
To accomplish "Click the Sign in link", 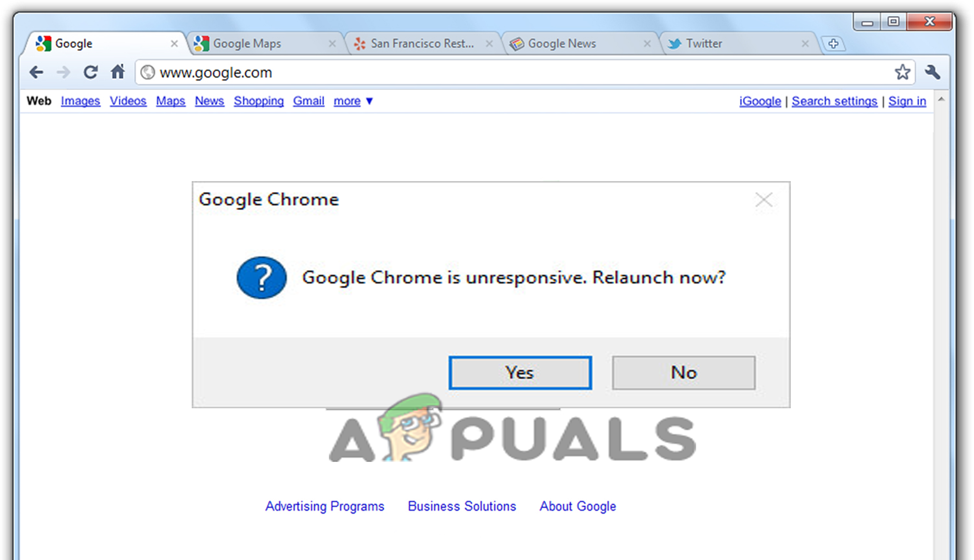I will click(x=908, y=100).
